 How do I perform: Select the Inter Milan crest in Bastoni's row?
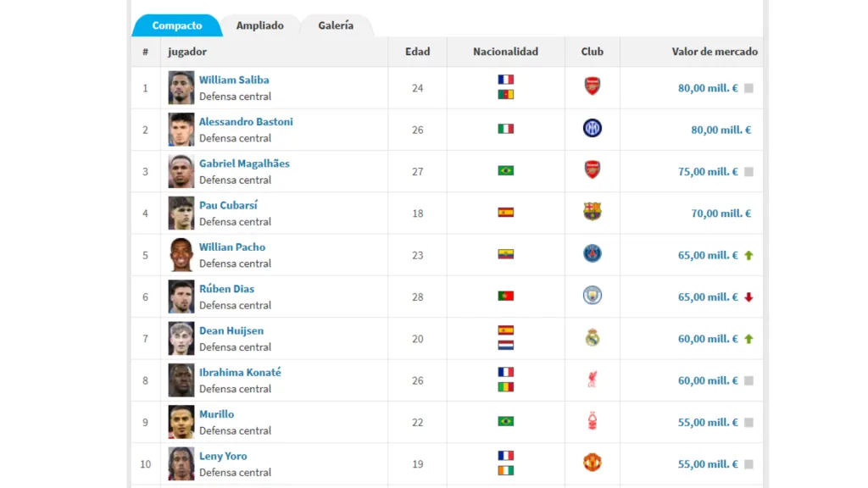pos(591,129)
